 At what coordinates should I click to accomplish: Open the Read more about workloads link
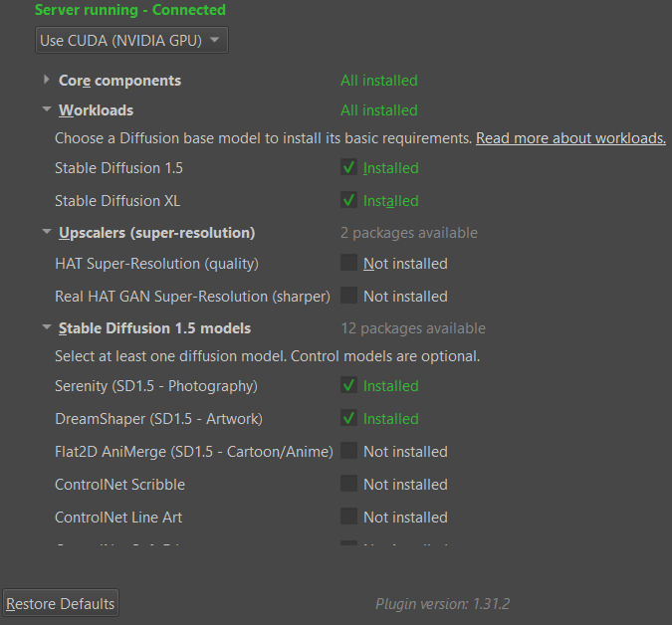(570, 138)
